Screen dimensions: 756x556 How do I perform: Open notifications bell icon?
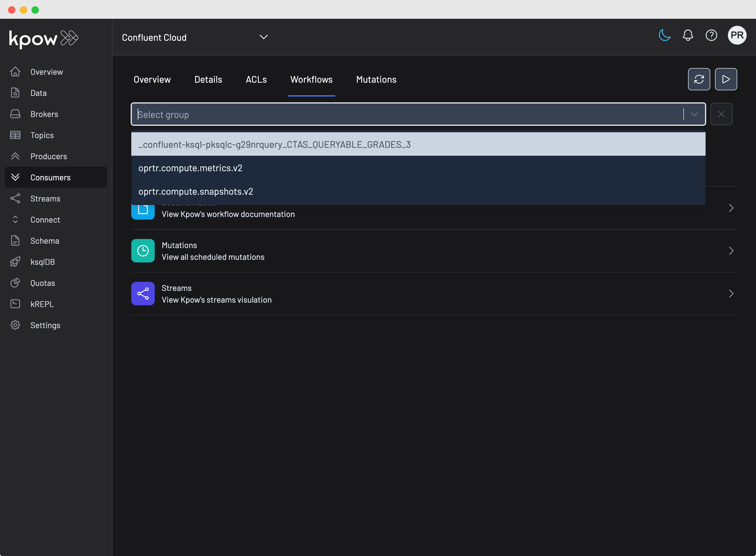tap(688, 35)
